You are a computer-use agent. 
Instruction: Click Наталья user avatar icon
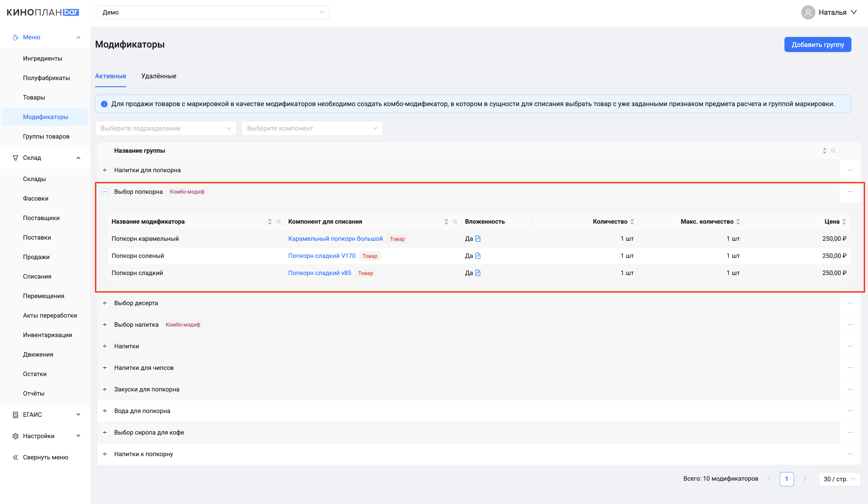pos(808,12)
